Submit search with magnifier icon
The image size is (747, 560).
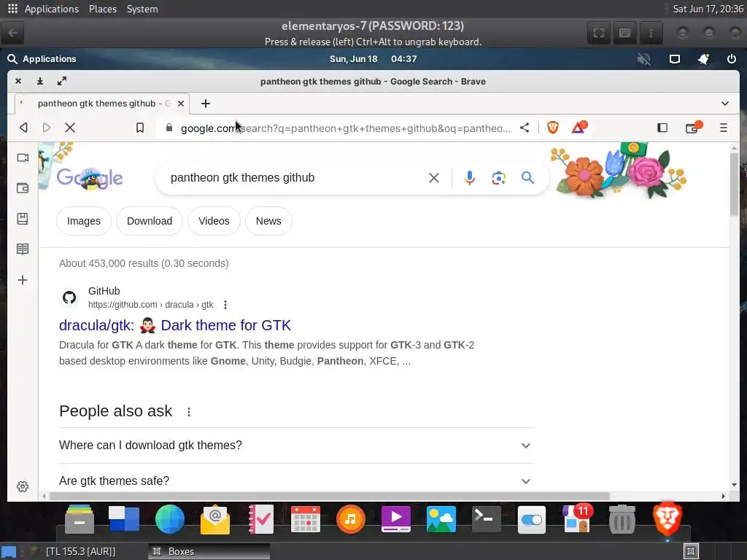527,178
